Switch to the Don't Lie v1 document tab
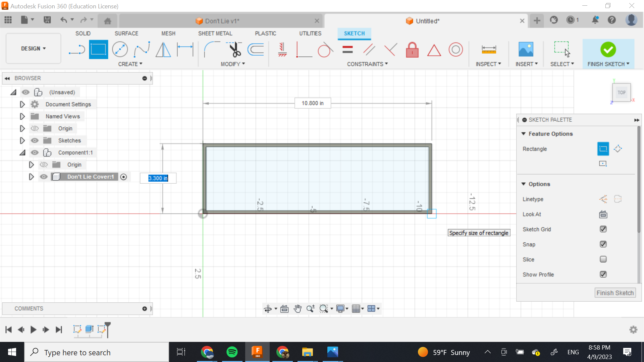Viewport: 644px width, 362px height. pyautogui.click(x=222, y=21)
